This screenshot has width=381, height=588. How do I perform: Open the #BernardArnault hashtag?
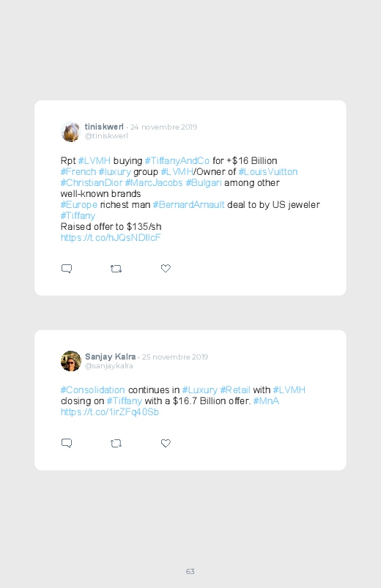tap(188, 205)
